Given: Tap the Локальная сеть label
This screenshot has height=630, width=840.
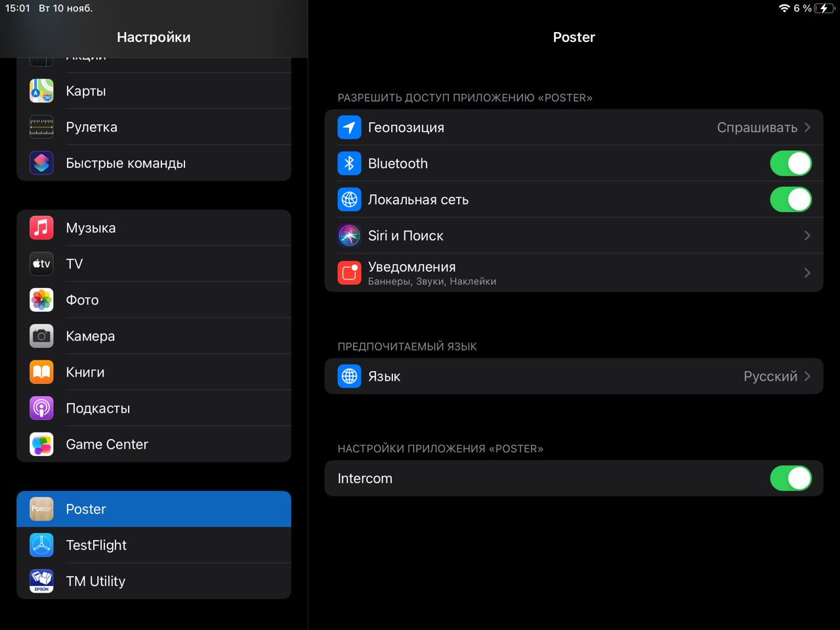Looking at the screenshot, I should (418, 199).
